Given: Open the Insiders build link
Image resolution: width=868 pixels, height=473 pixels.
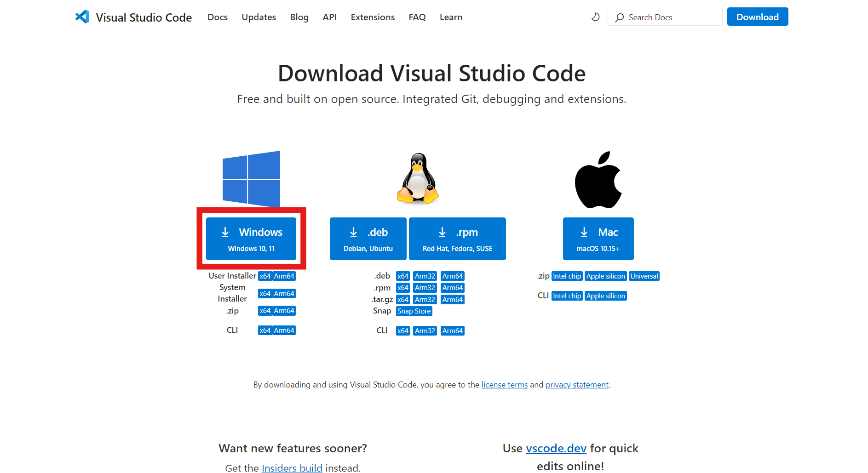Looking at the screenshot, I should (292, 468).
